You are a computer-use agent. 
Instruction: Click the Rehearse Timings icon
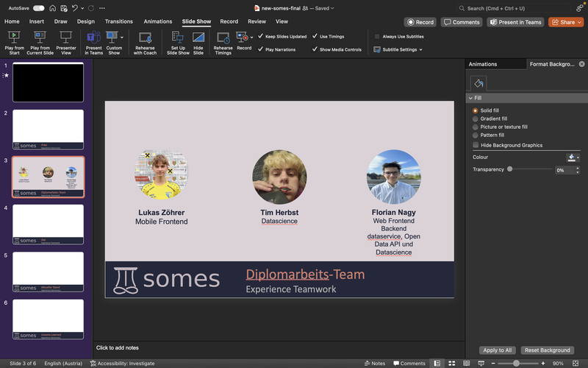[x=223, y=38]
